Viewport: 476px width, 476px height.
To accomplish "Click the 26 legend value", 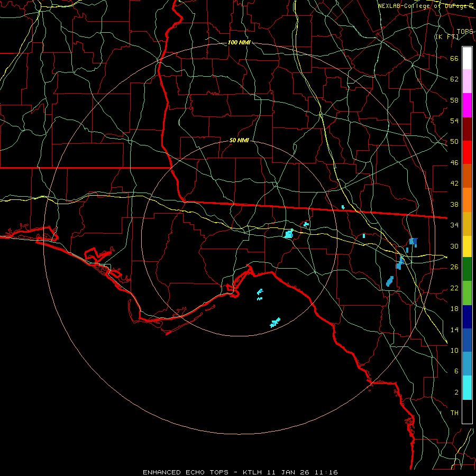I will point(454,267).
